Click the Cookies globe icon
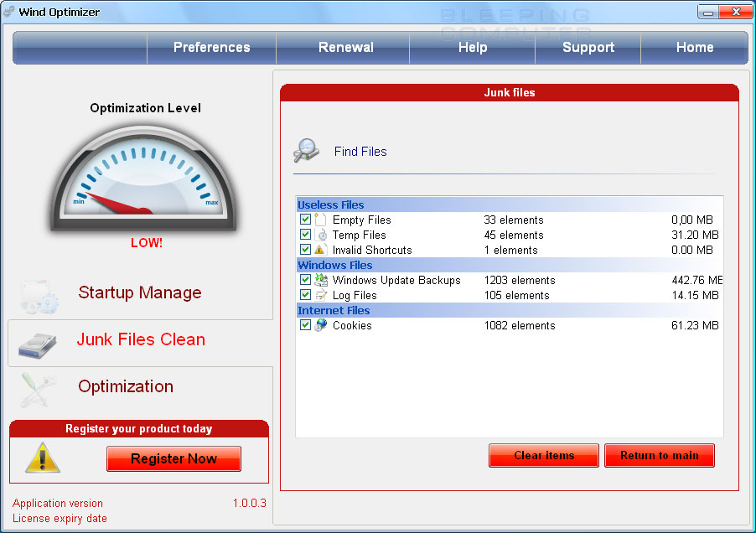This screenshot has width=756, height=533. click(x=320, y=325)
